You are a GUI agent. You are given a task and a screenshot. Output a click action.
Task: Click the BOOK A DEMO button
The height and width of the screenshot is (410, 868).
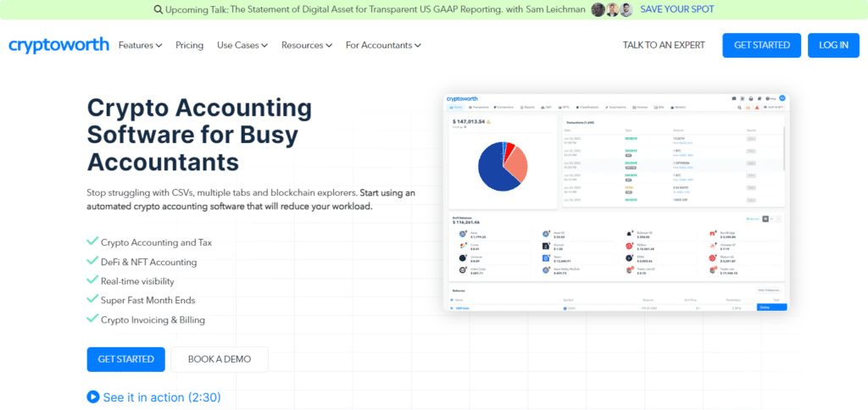220,359
